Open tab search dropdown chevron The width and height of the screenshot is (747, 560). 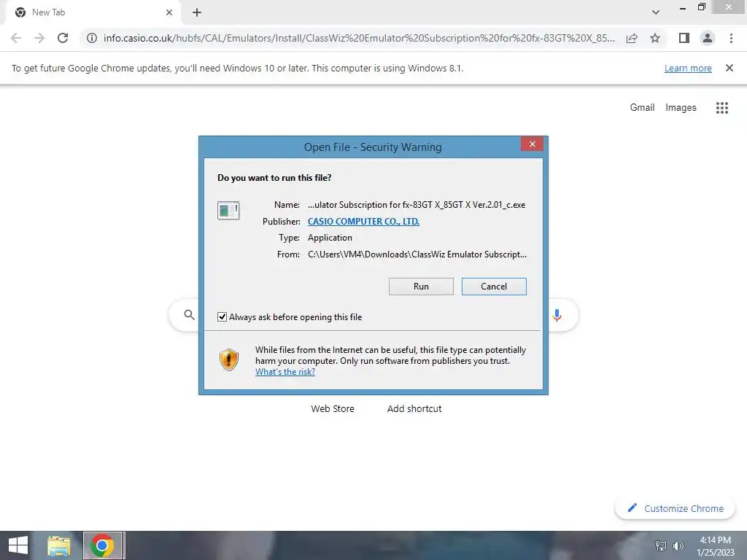tap(656, 12)
